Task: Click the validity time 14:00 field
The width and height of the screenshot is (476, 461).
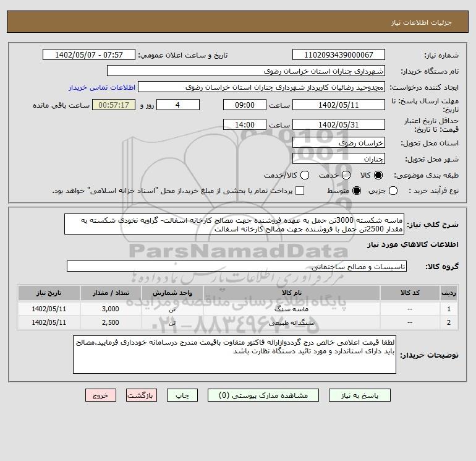Action: coord(245,124)
